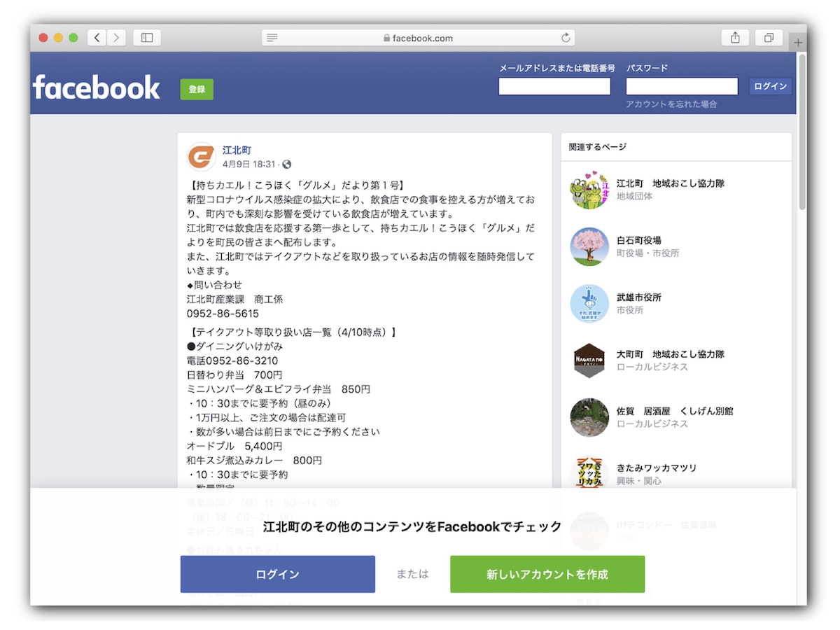The height and width of the screenshot is (630, 840).
Task: Focus the パスワード field
Action: click(x=682, y=86)
